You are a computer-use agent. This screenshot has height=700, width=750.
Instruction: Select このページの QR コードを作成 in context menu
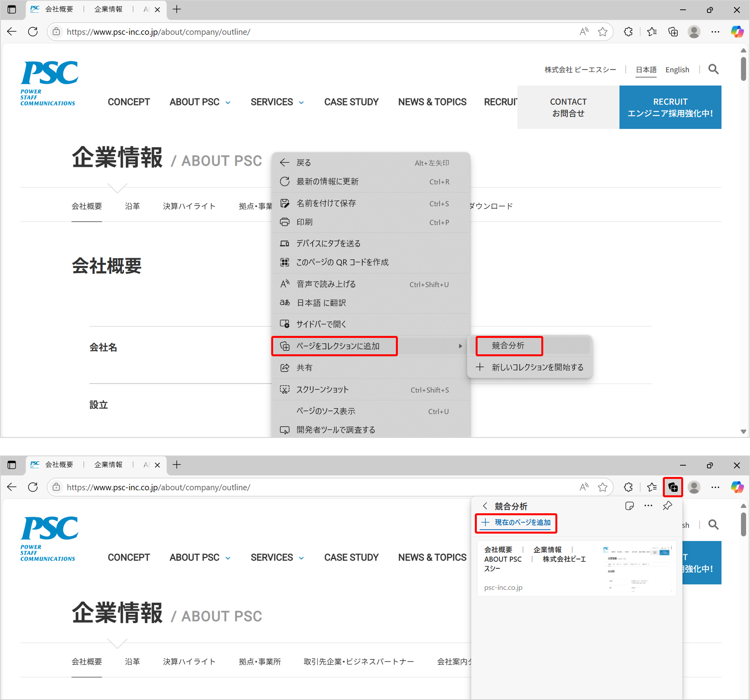pyautogui.click(x=342, y=262)
